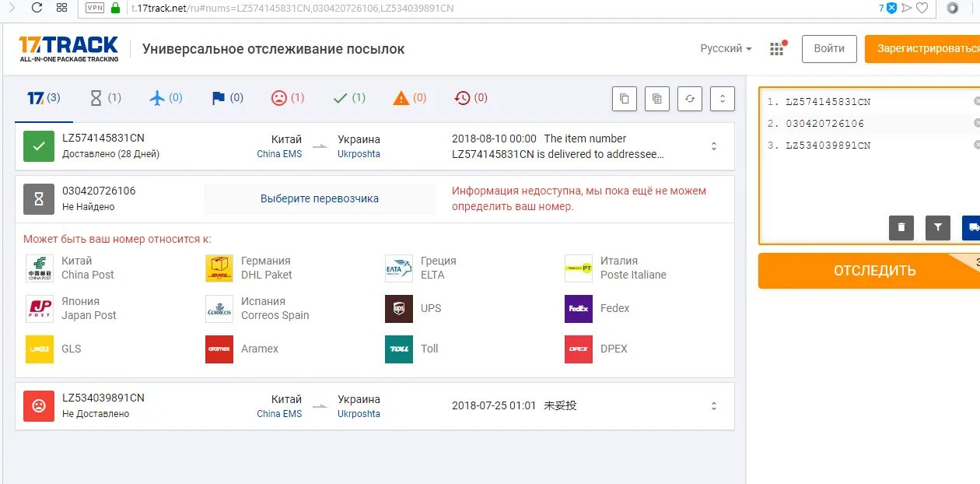Viewport: 980px width, 484px height.
Task: Select China Post carrier logo
Action: [39, 268]
